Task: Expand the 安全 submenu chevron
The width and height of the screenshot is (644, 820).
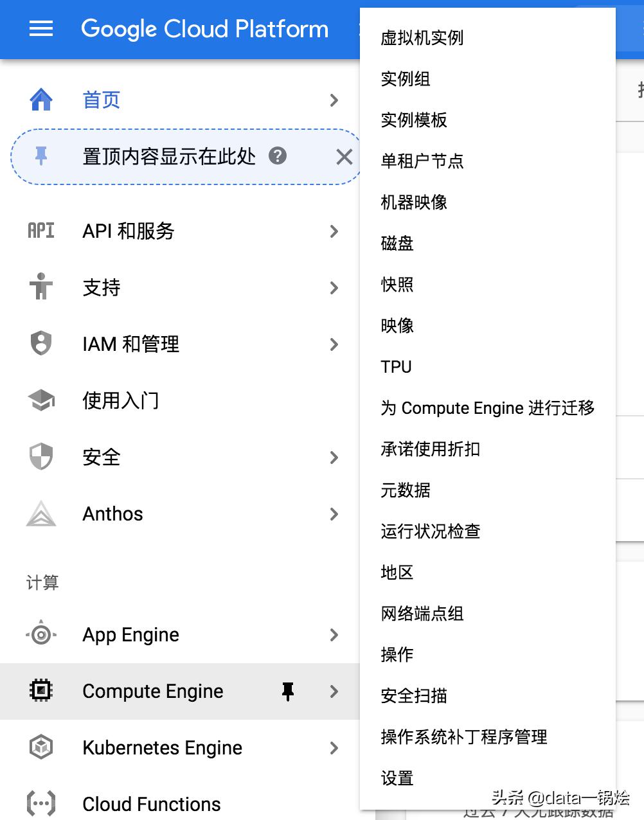Action: (334, 458)
